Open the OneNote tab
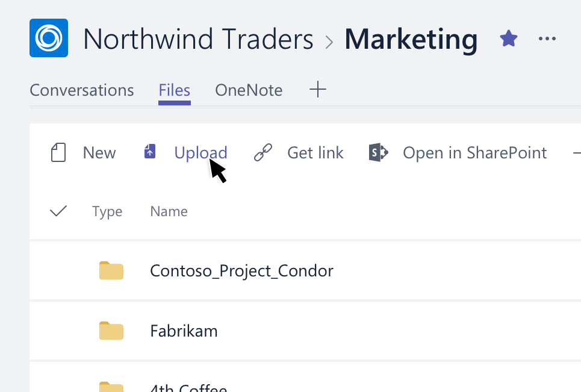581x392 pixels. (x=249, y=90)
